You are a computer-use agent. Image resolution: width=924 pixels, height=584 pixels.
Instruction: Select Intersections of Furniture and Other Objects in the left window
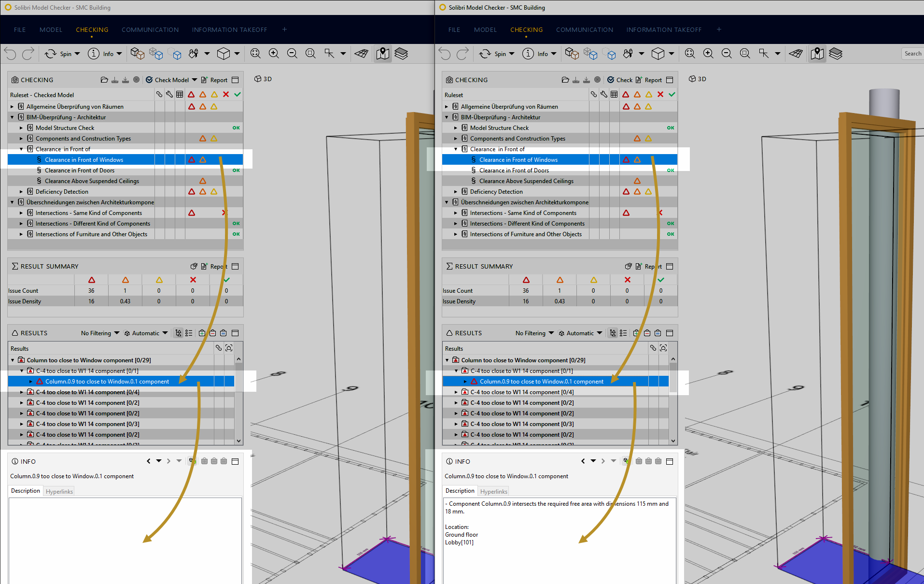tap(125, 234)
